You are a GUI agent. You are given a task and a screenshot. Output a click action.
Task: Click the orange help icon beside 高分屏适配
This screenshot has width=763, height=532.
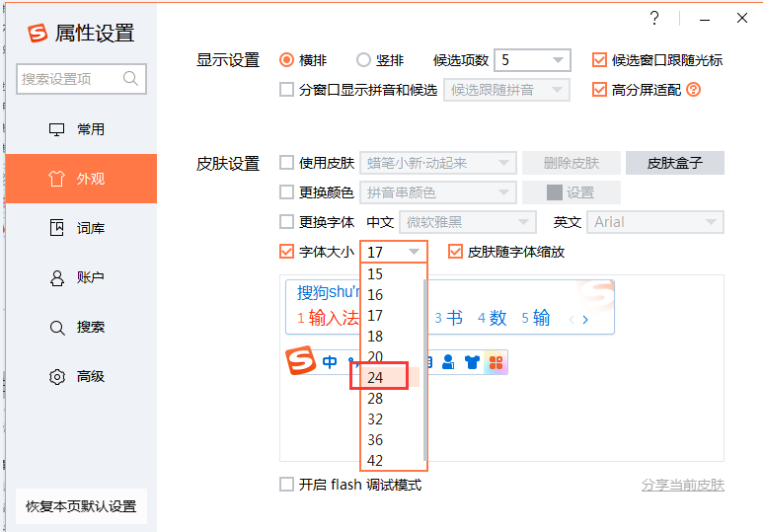click(x=694, y=90)
